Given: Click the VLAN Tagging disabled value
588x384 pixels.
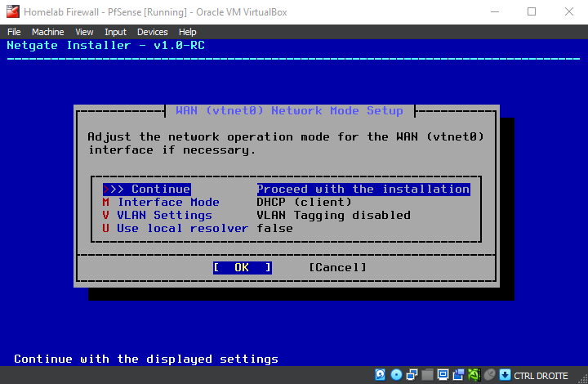Looking at the screenshot, I should click(333, 215).
